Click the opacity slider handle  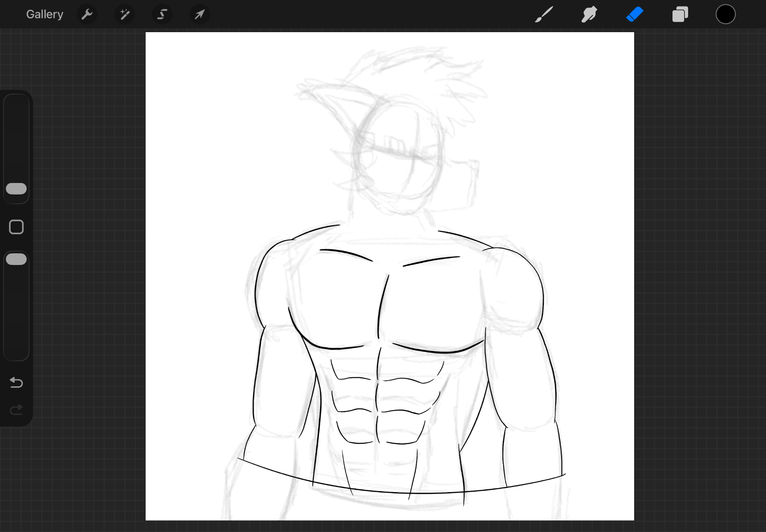click(16, 259)
